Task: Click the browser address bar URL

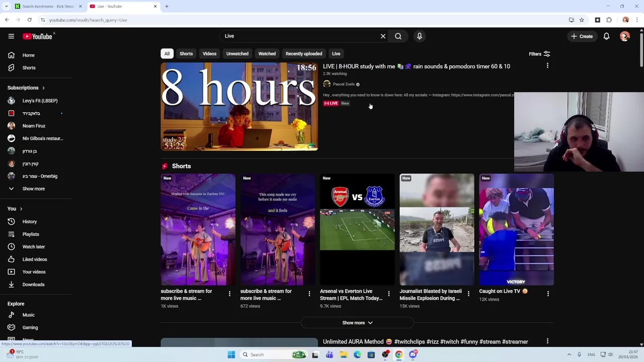Action: tap(88, 20)
